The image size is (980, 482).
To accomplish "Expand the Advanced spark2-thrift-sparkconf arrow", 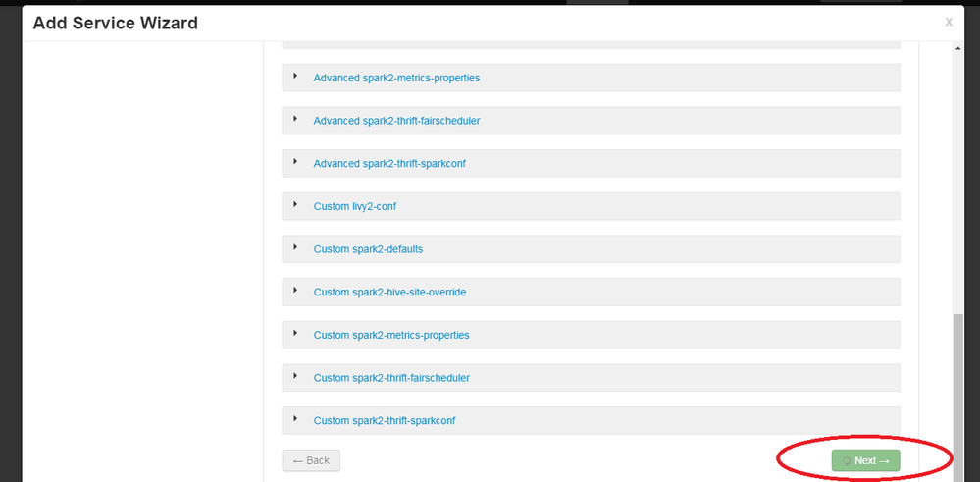I will pos(295,162).
